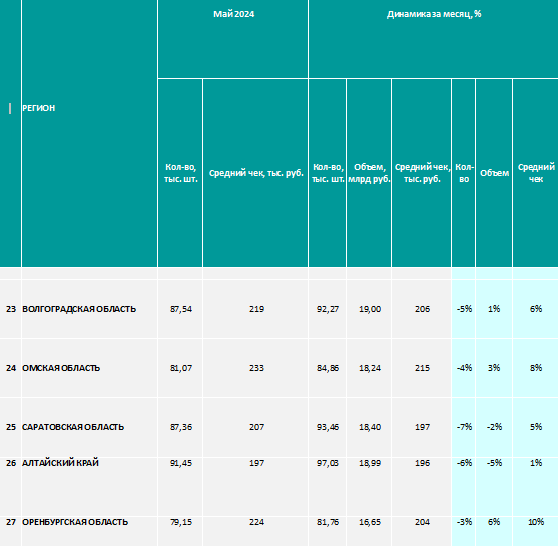Select the 5% cell in Саратовская row
This screenshot has width=559, height=546.
(x=535, y=427)
